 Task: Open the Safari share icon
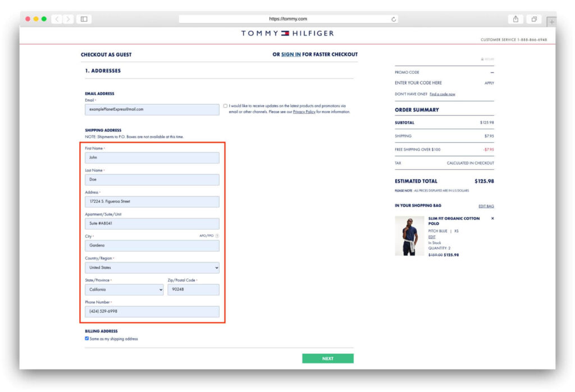click(515, 19)
